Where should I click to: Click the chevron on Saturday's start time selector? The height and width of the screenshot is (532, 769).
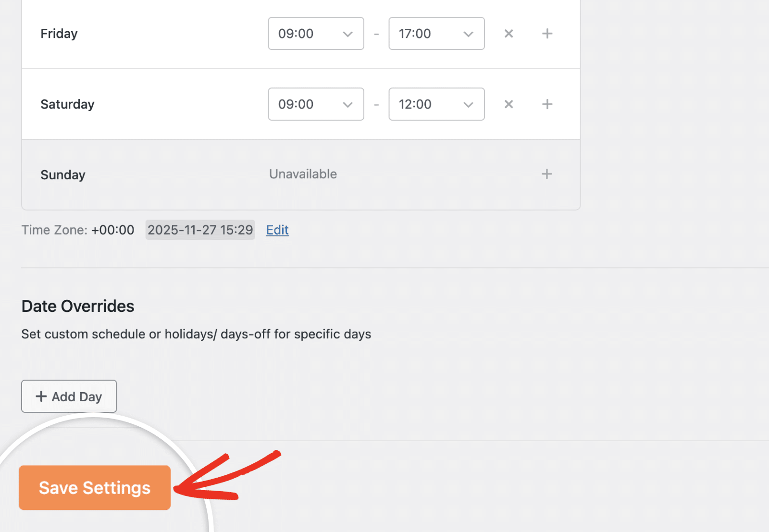click(347, 104)
